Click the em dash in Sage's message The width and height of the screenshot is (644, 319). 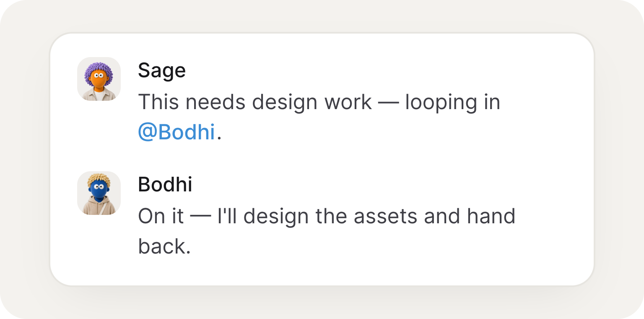click(389, 103)
